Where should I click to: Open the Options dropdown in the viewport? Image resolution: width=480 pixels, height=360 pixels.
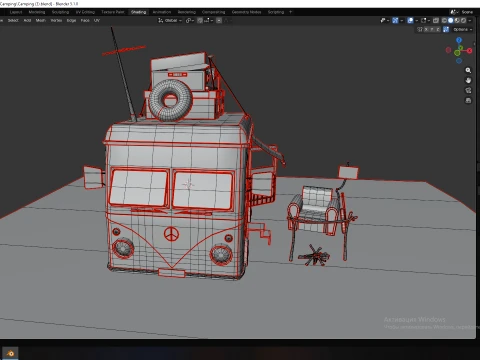463,30
